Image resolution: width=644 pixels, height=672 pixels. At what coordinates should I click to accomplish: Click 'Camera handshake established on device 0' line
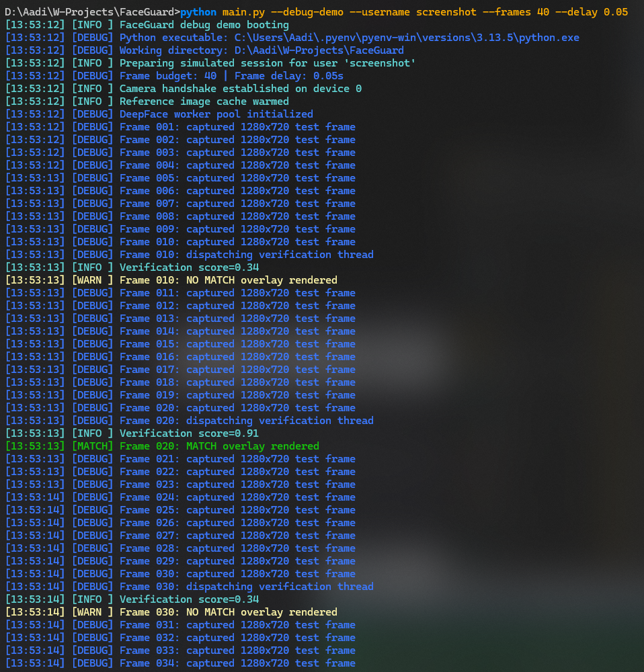(x=184, y=89)
